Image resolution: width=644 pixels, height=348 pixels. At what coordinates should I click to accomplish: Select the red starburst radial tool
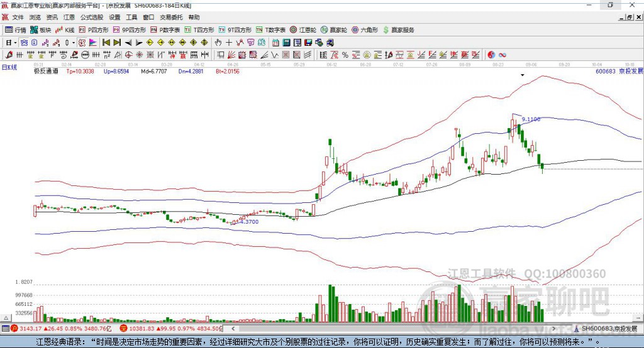[139, 55]
